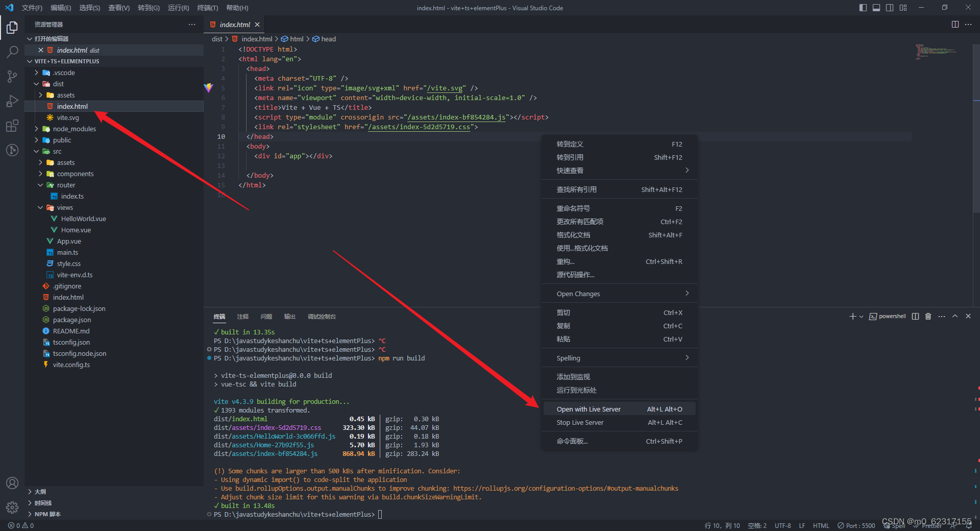The image size is (980, 531).
Task: Open the new terminal profile dropdown arrow
Action: tap(862, 317)
